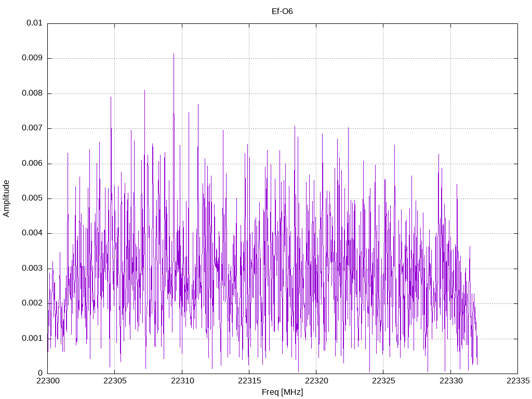
Task: Click the 22300 x-axis tick label
Action: [47, 381]
